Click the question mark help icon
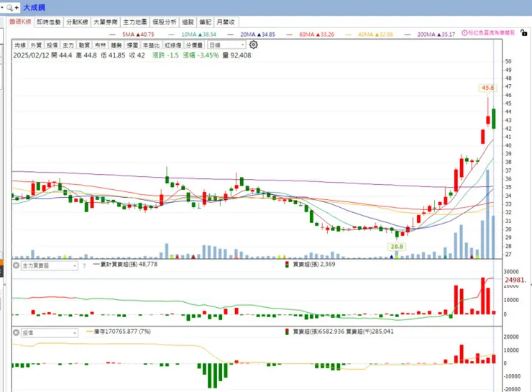The height and width of the screenshot is (392, 532). (x=84, y=265)
